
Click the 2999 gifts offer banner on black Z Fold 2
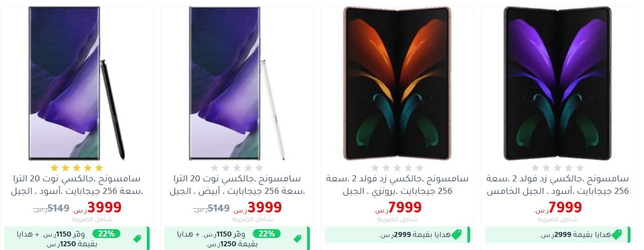pos(558,235)
